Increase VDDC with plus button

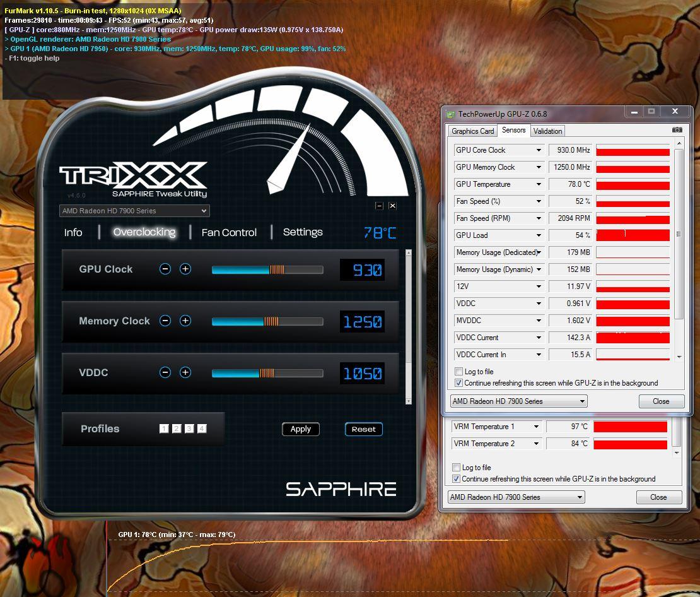coord(185,373)
